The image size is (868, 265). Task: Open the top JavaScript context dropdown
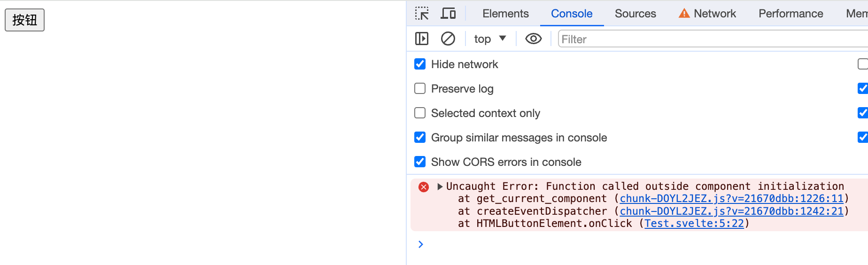tap(490, 39)
